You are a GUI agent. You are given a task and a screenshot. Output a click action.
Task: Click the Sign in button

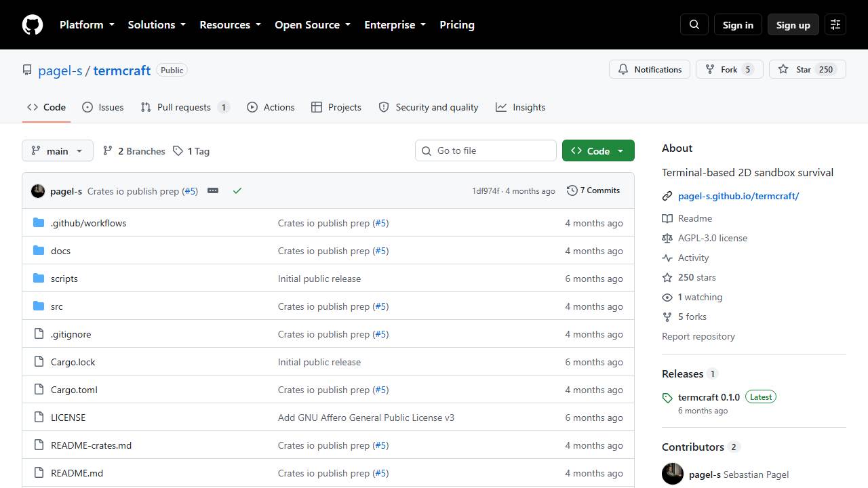(738, 24)
